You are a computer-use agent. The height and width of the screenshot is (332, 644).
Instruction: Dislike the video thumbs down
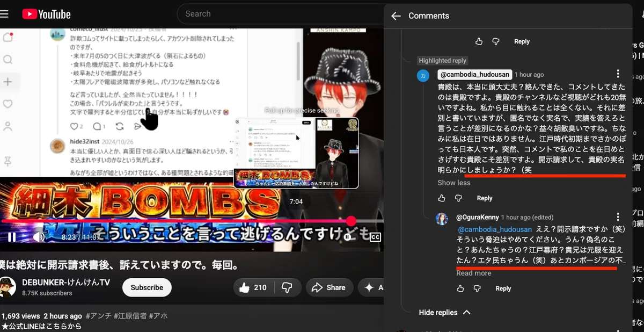click(286, 287)
